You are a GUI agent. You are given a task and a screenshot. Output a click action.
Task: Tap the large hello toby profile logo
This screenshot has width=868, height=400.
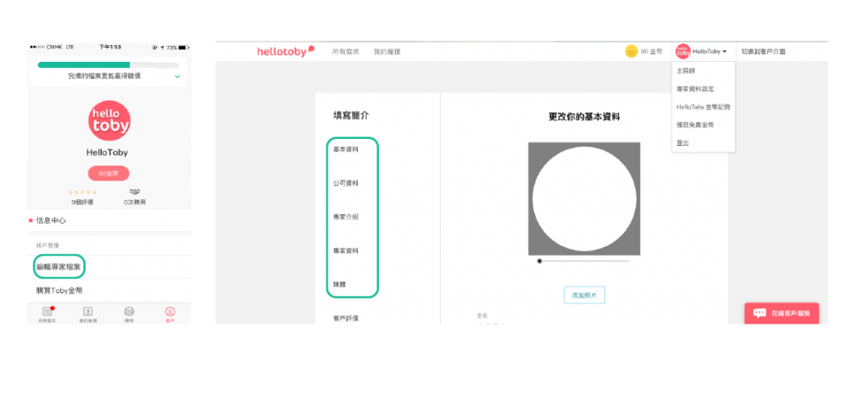click(x=108, y=121)
